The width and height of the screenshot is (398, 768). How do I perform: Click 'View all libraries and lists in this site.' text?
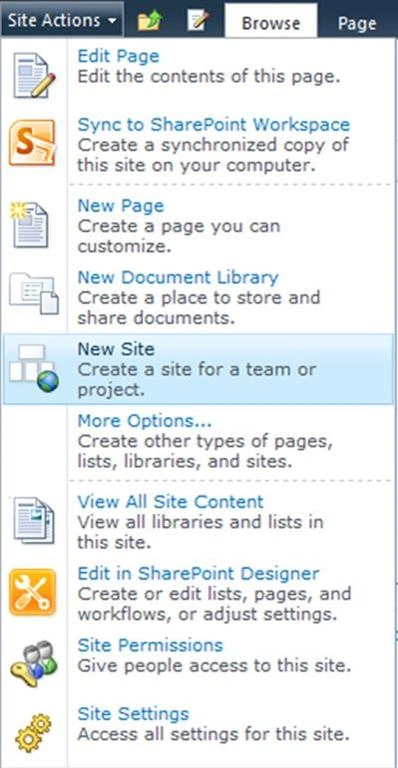coord(200,532)
